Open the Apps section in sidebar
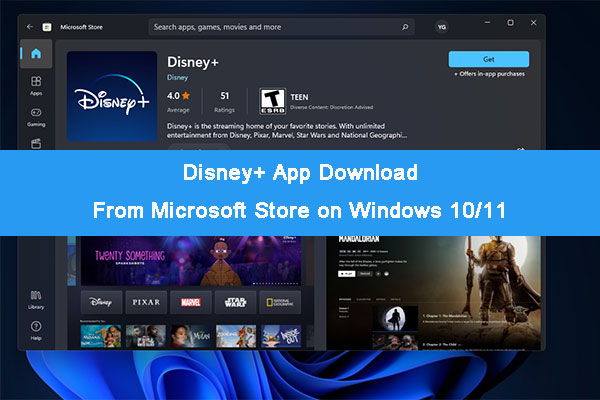The width and height of the screenshot is (600, 400). [36, 85]
